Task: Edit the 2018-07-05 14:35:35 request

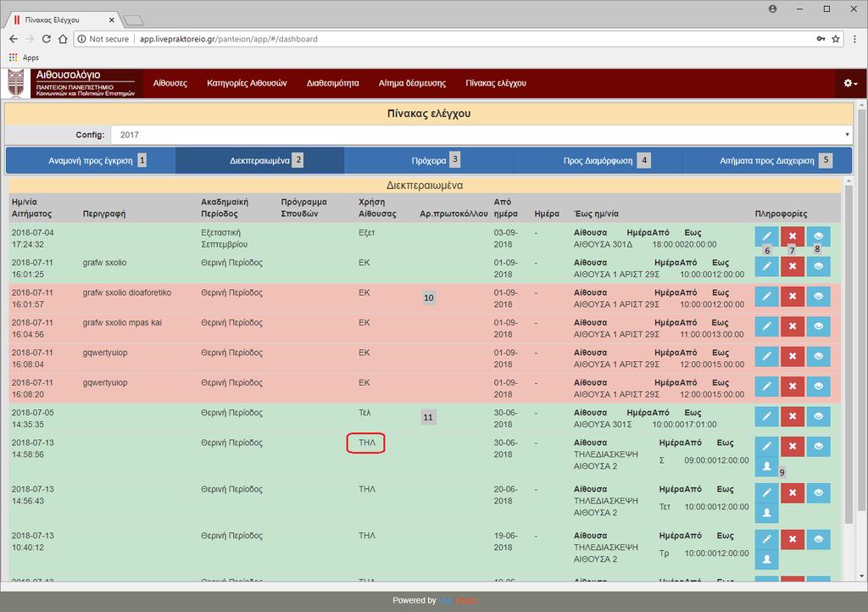Action: 766,416
